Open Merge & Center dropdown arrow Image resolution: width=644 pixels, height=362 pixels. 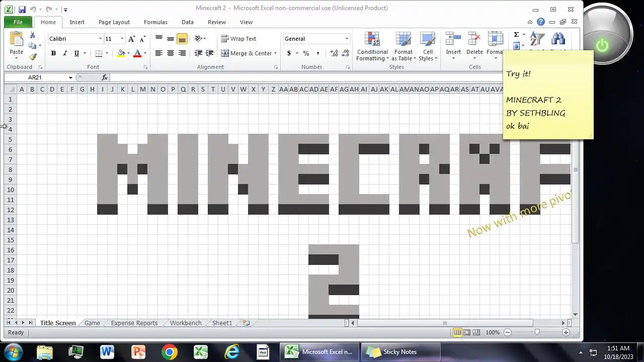(276, 53)
